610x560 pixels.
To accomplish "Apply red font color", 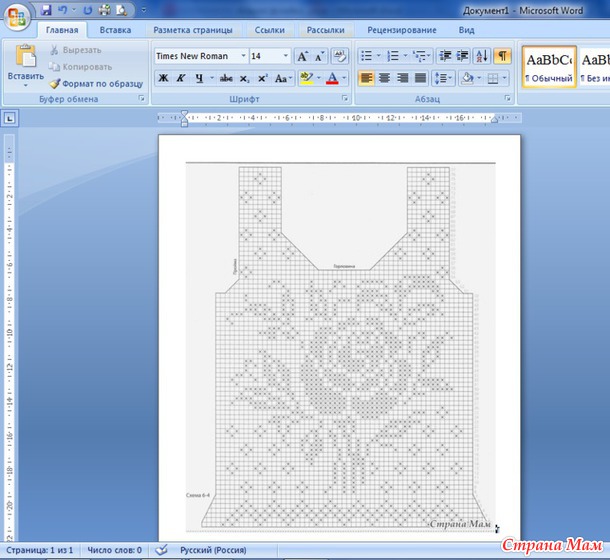I will 332,78.
